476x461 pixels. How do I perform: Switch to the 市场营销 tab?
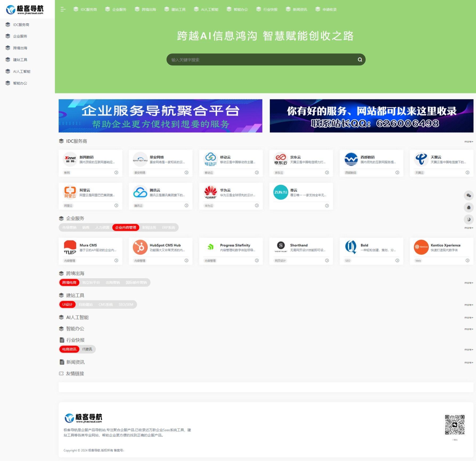click(69, 227)
